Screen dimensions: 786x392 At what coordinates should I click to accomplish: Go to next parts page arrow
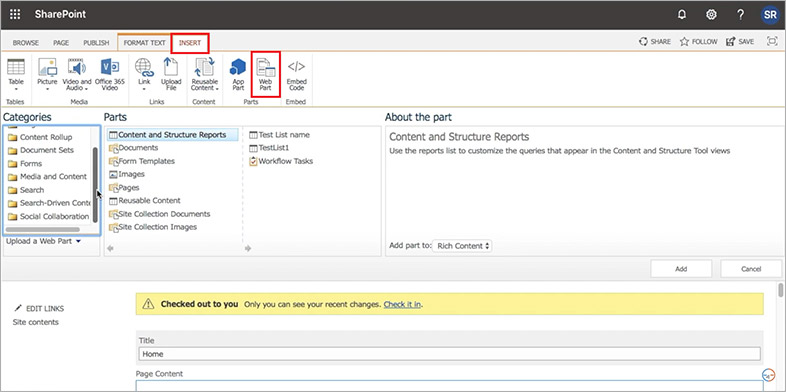(x=248, y=248)
